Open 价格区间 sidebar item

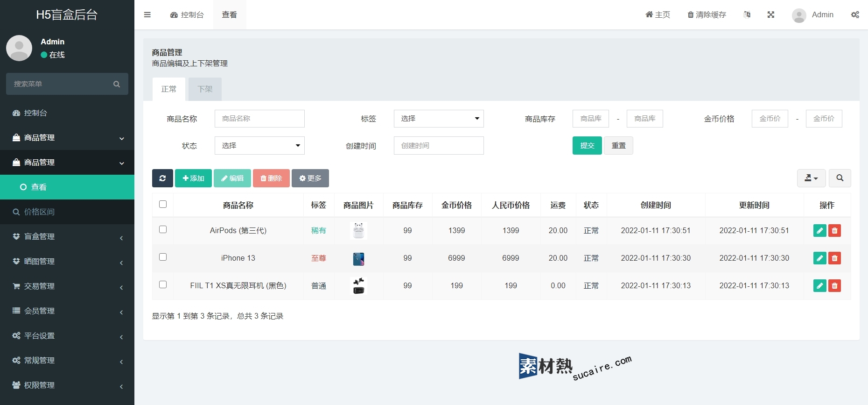tap(67, 212)
